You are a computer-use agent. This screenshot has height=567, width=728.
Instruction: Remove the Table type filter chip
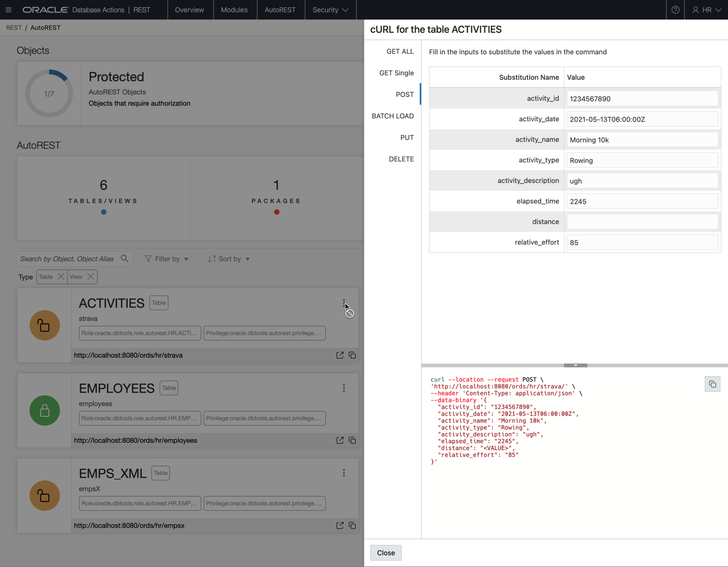(x=61, y=277)
